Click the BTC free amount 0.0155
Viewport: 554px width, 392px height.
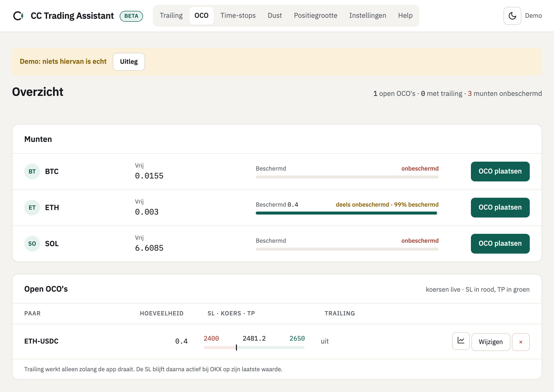click(149, 176)
